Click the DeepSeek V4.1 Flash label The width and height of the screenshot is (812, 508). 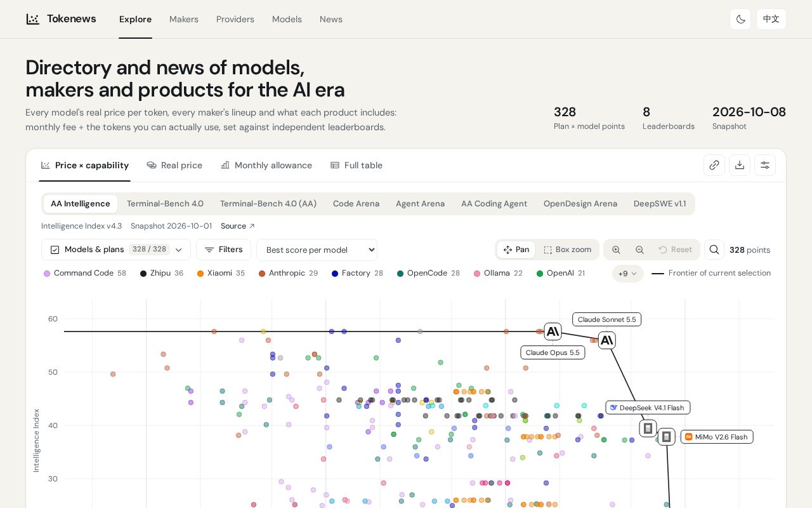tap(648, 408)
